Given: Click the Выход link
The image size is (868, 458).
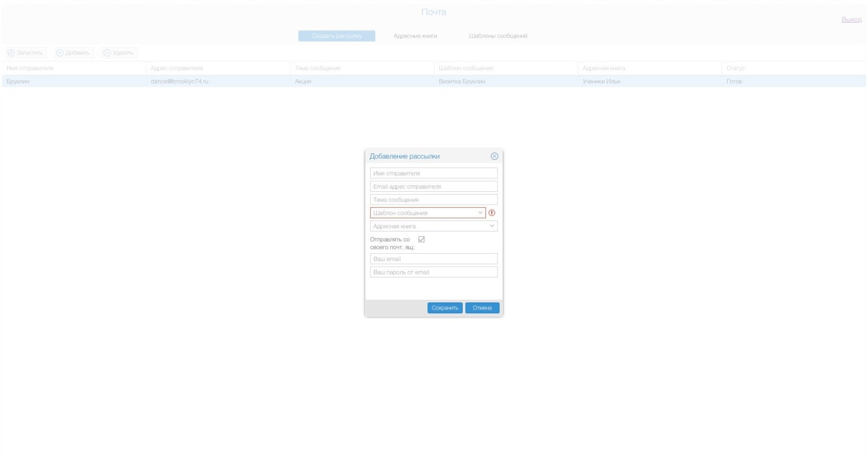Looking at the screenshot, I should point(851,20).
